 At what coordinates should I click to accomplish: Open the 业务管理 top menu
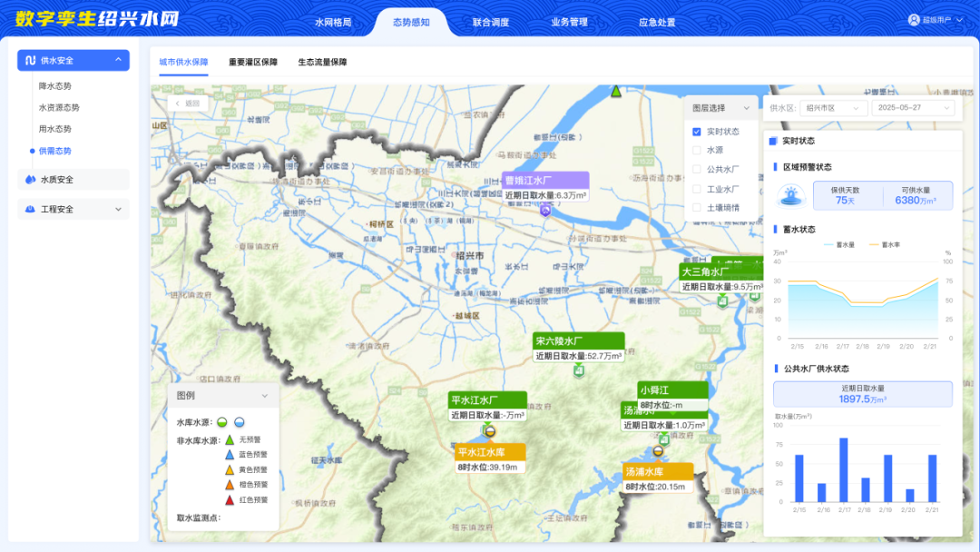(569, 23)
